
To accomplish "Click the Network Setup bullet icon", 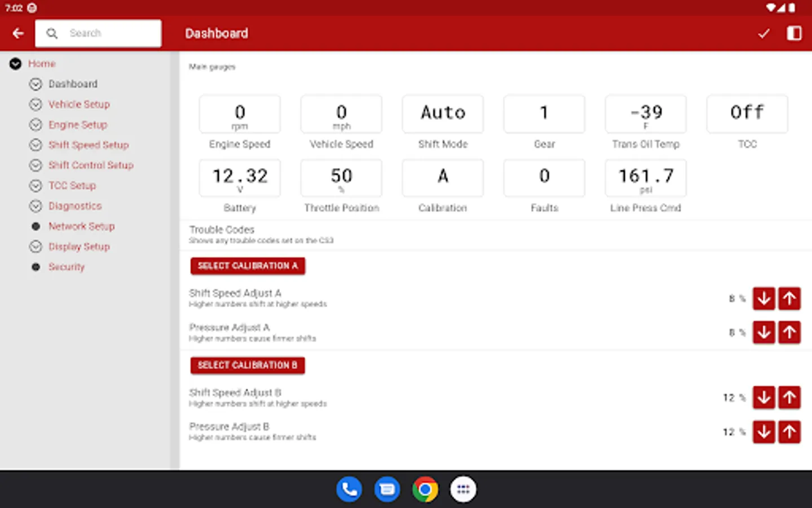I will click(x=36, y=226).
